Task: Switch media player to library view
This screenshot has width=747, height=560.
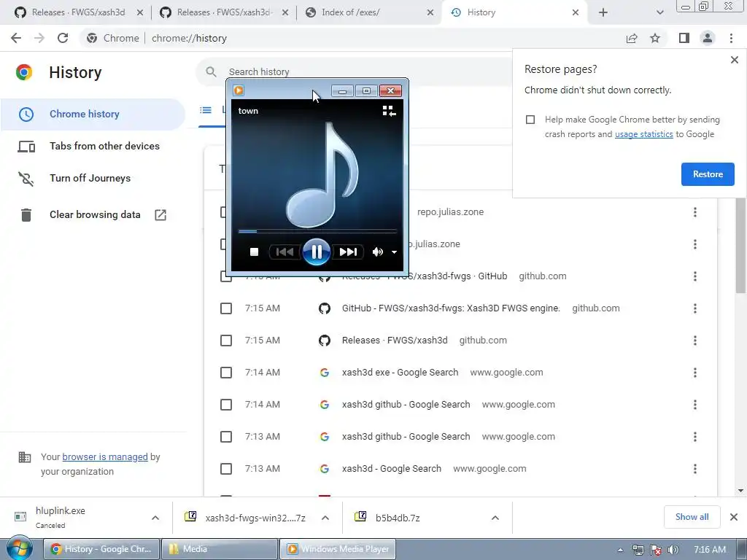Action: pyautogui.click(x=389, y=111)
